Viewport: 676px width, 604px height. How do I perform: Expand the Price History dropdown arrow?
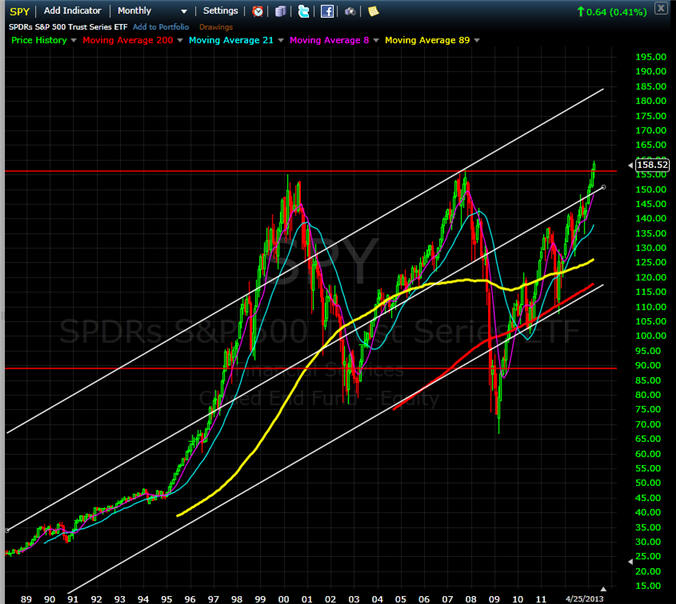73,40
